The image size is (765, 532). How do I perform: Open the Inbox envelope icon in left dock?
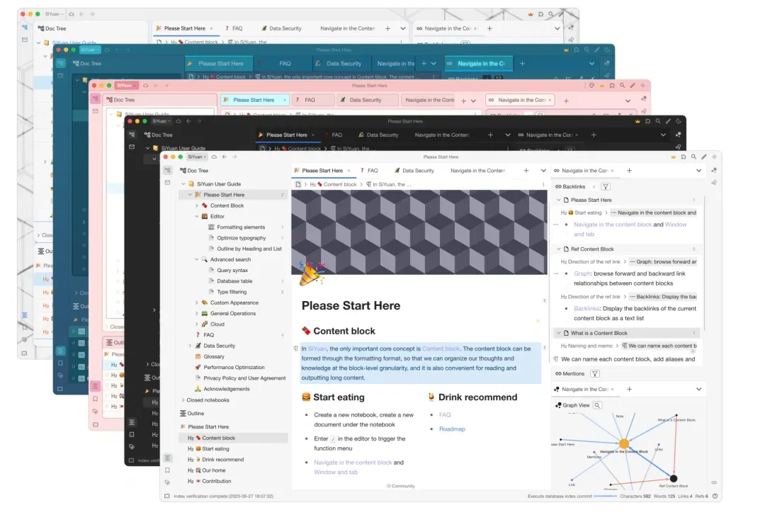tap(167, 183)
